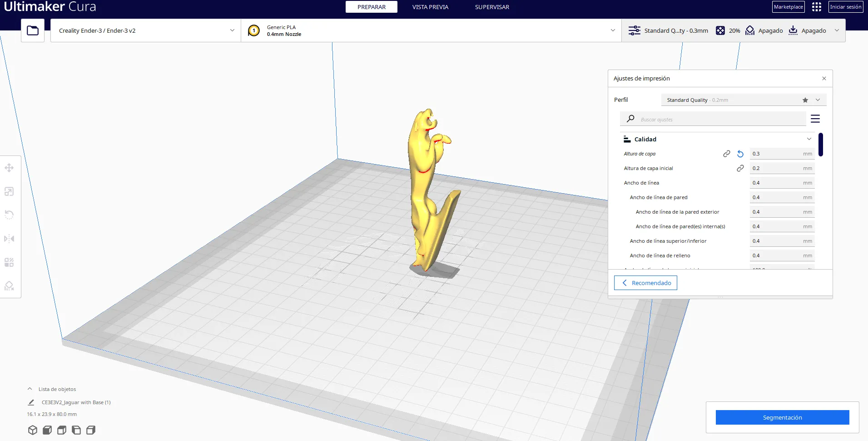
Task: Select the Mirror tool in left toolbar
Action: [x=9, y=239]
